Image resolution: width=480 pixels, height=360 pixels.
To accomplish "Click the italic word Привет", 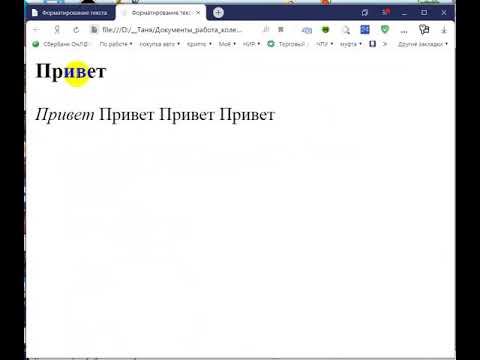I will pos(65,114).
